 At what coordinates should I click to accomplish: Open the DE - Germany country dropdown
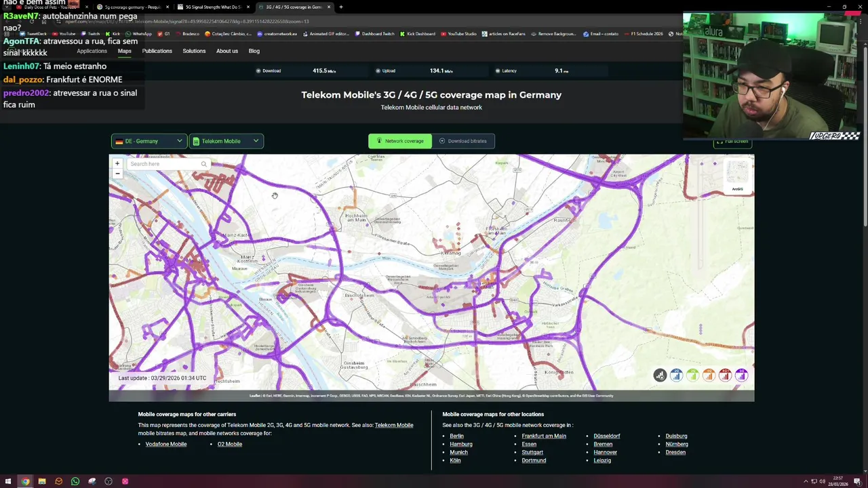(149, 141)
